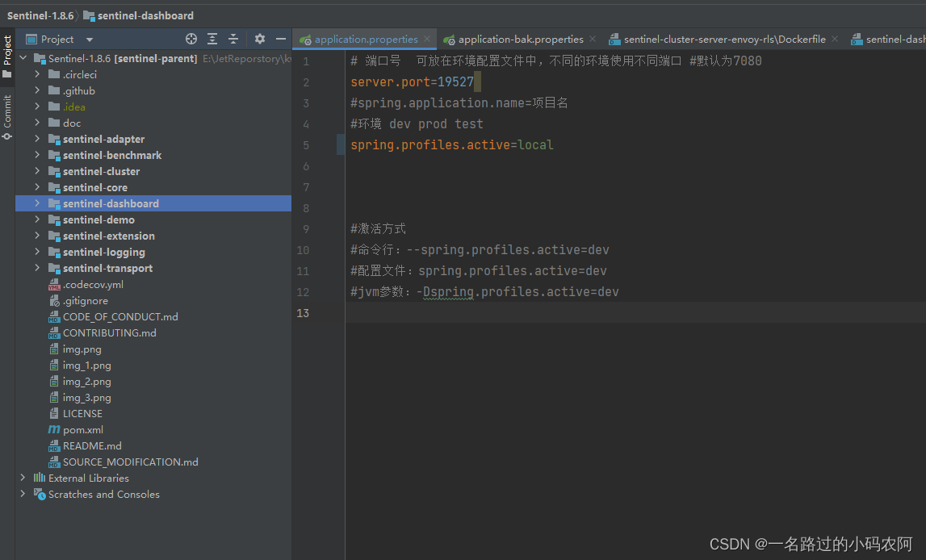The height and width of the screenshot is (560, 926).
Task: Click the green highlight bar near line 2
Action: tap(476, 81)
